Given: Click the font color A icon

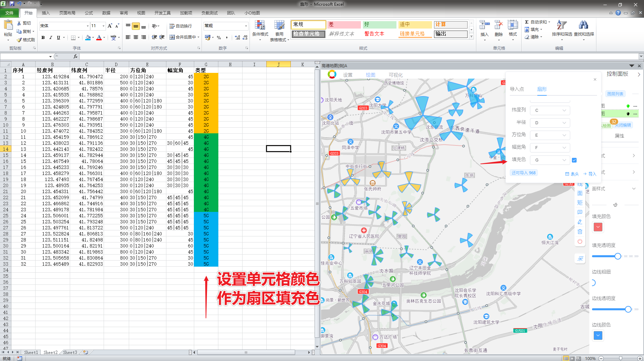Looking at the screenshot, I should (99, 38).
